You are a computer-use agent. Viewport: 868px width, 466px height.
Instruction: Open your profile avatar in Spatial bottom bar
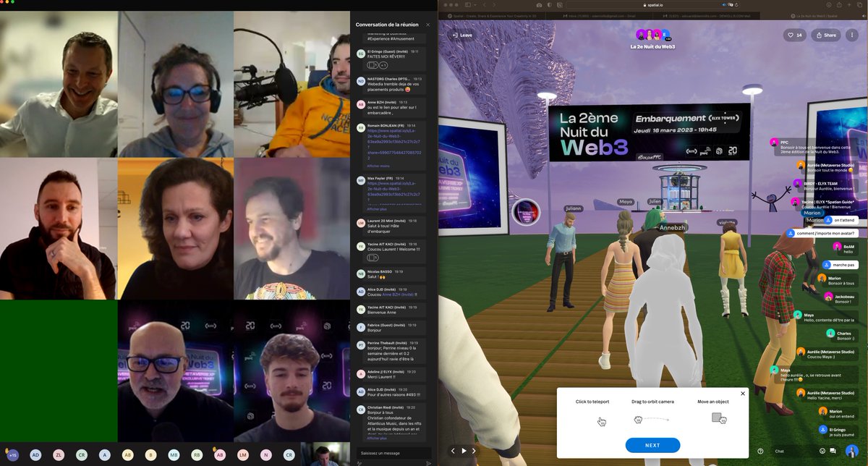pyautogui.click(x=851, y=451)
